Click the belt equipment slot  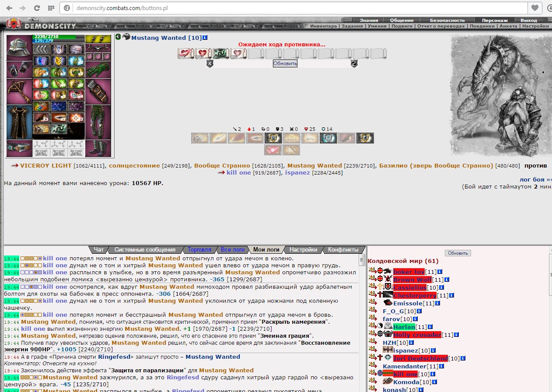tap(19, 148)
